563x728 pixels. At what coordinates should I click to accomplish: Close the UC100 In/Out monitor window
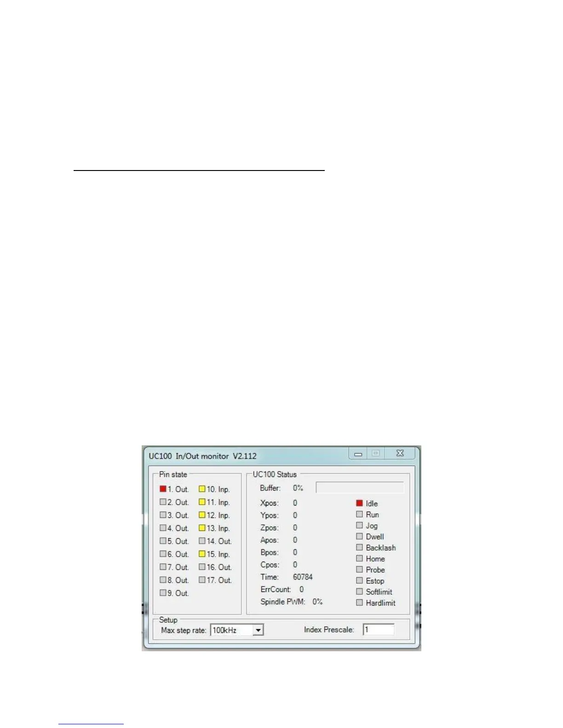pos(400,454)
